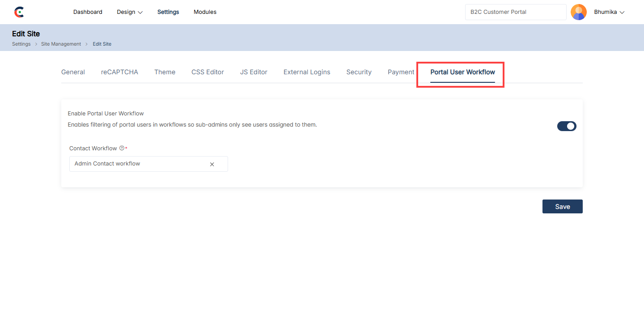Click the user avatar picture
This screenshot has height=327, width=644.
click(x=578, y=12)
